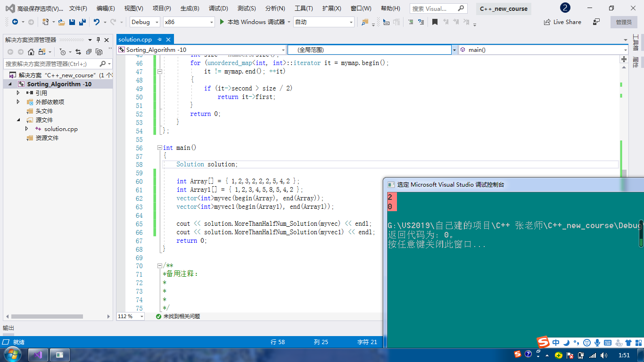Click the Windows Start button

pyautogui.click(x=12, y=354)
